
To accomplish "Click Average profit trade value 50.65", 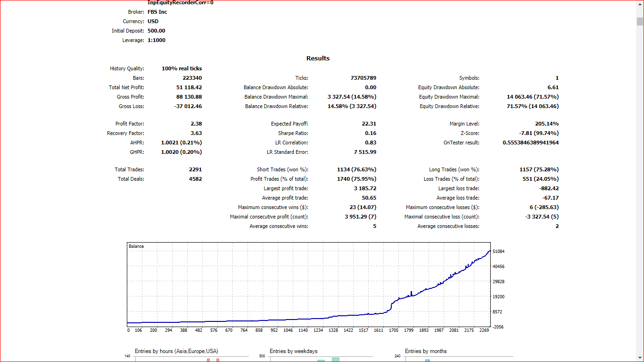I will coord(369,198).
